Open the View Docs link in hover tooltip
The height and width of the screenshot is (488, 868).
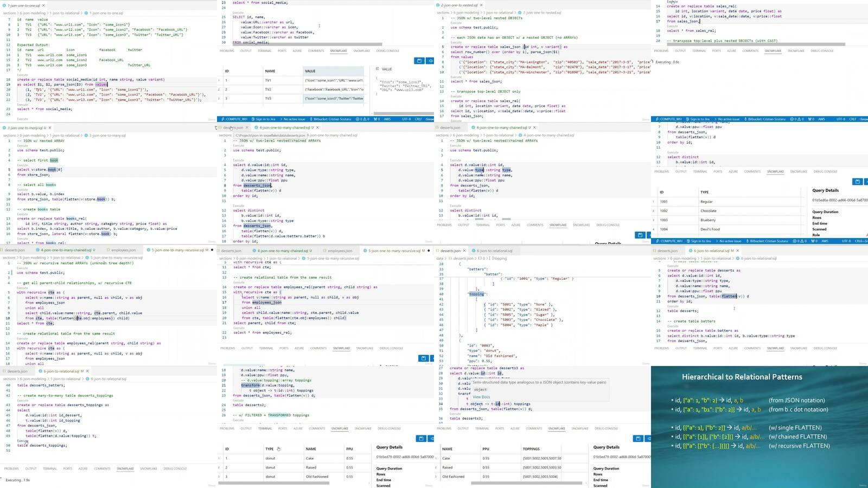coord(481,397)
